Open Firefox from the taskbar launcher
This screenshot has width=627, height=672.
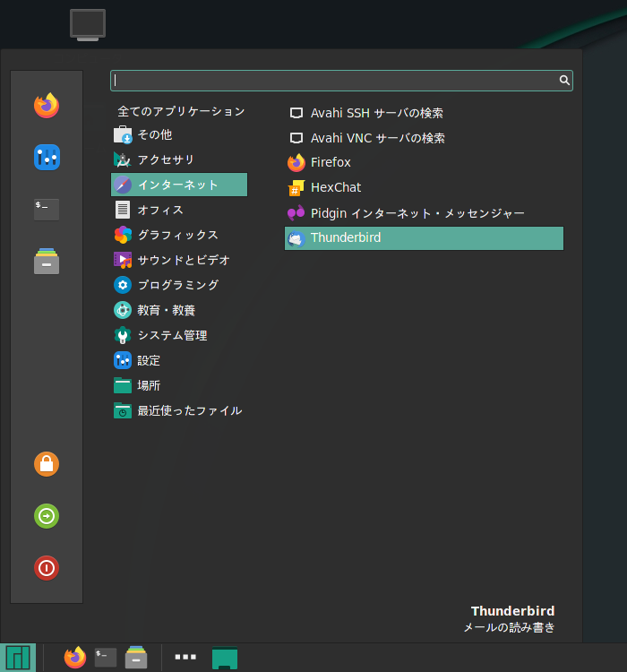tap(75, 658)
